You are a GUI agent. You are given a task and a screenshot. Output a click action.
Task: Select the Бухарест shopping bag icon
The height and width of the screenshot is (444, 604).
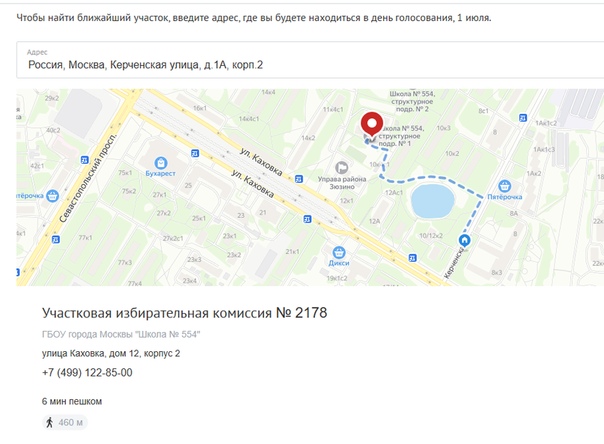coord(161,163)
